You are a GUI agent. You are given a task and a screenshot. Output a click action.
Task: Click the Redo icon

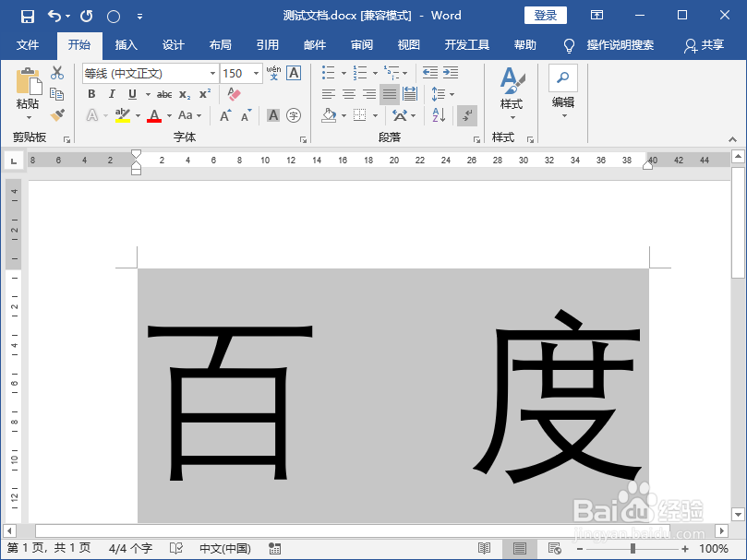[x=86, y=17]
